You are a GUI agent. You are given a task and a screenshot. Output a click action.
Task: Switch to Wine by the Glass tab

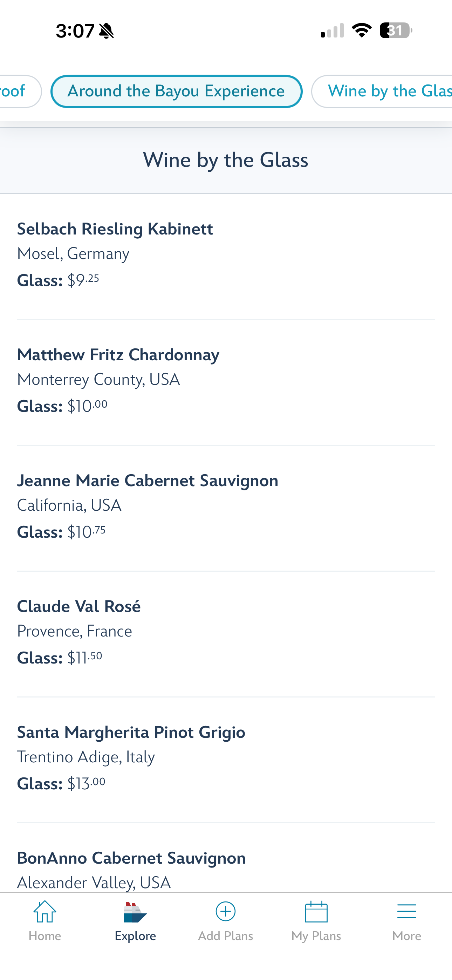click(382, 91)
